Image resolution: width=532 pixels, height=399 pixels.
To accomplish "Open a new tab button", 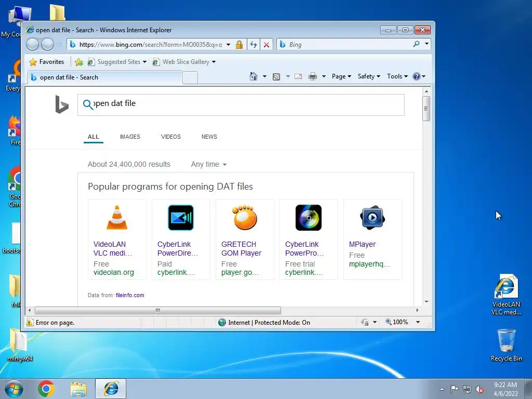I will click(x=190, y=78).
